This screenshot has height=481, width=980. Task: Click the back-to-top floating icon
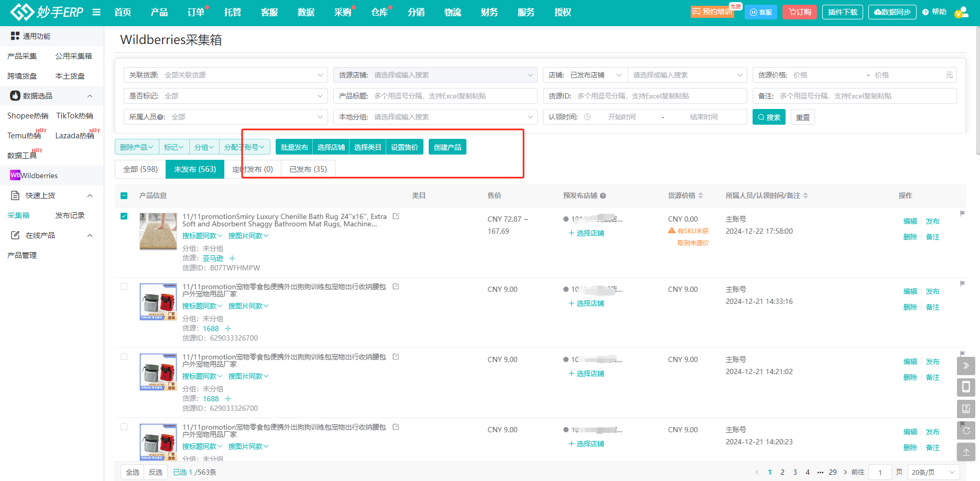click(966, 452)
